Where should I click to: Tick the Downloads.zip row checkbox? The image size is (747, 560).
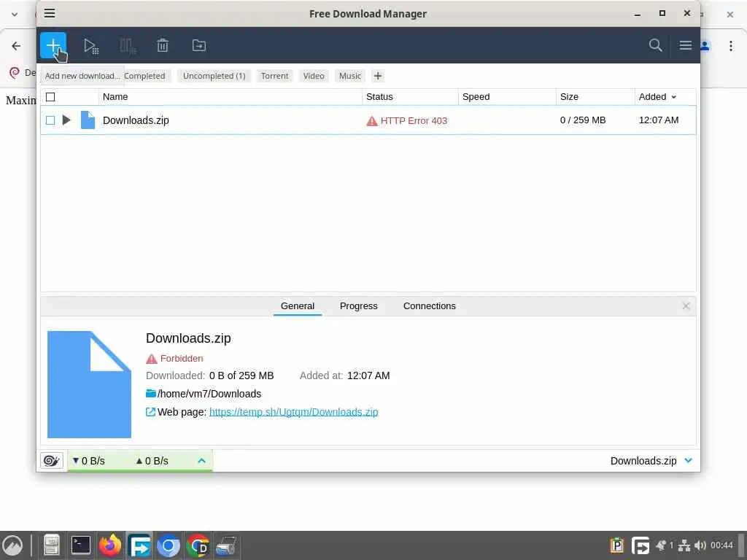tap(50, 120)
